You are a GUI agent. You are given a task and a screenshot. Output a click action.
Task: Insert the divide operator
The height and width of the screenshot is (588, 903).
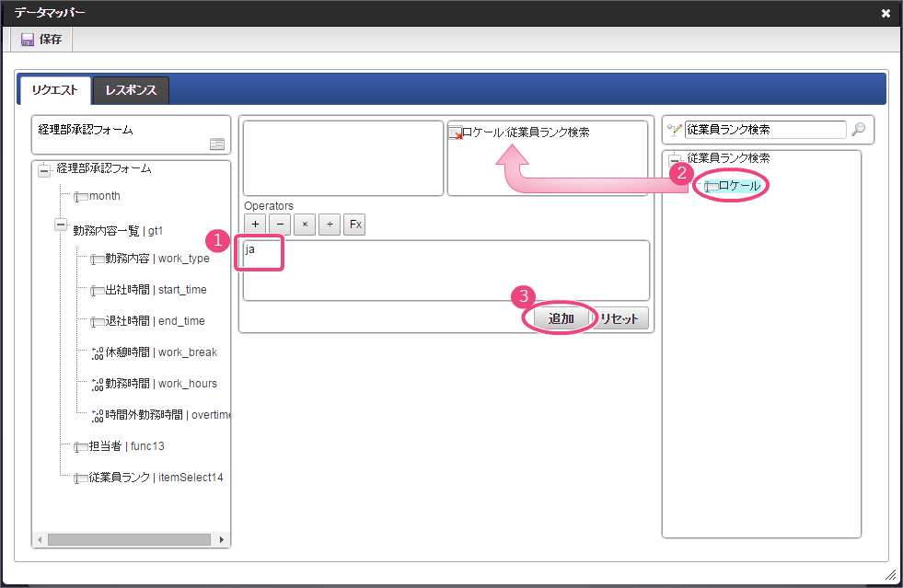coord(330,224)
